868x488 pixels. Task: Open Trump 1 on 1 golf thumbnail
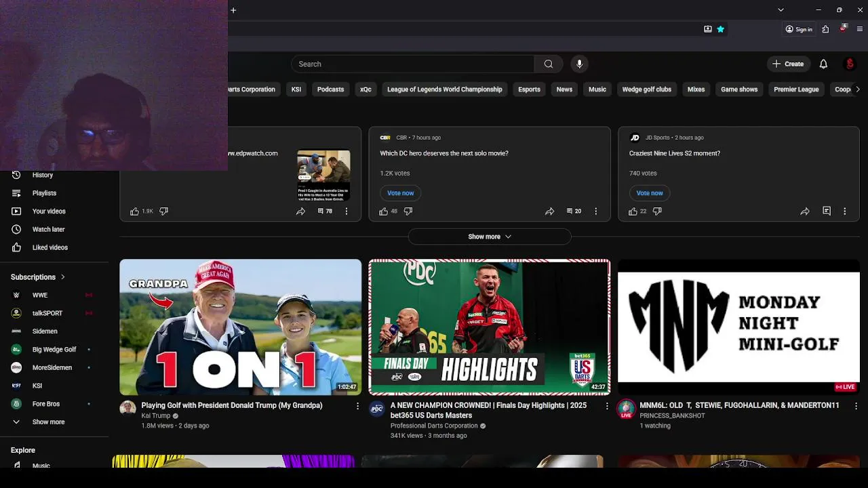241,327
